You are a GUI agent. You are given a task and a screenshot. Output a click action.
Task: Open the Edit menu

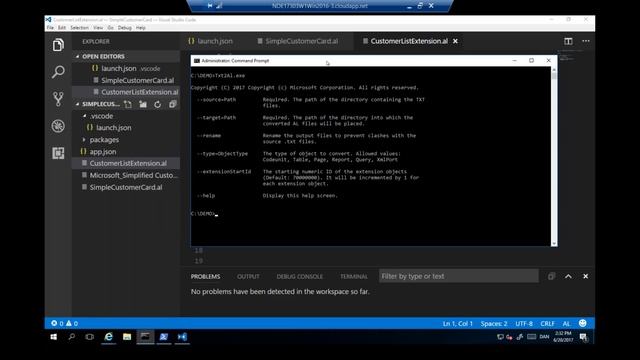(62, 28)
